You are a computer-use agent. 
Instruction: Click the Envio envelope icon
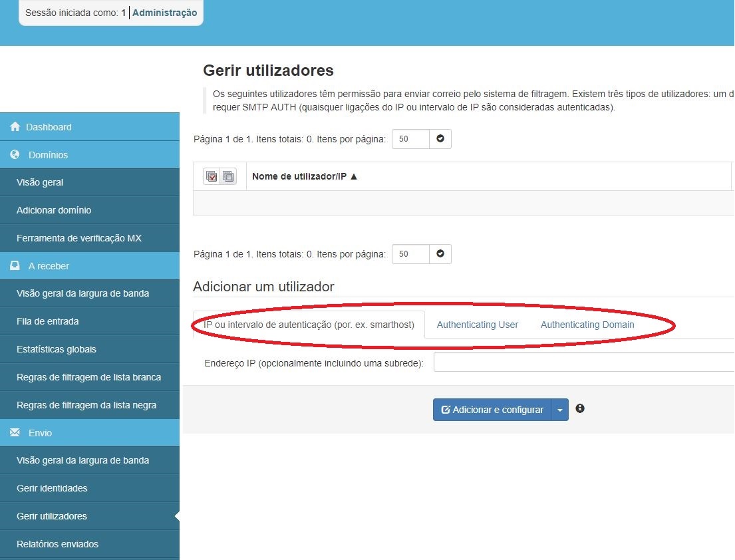coord(15,432)
